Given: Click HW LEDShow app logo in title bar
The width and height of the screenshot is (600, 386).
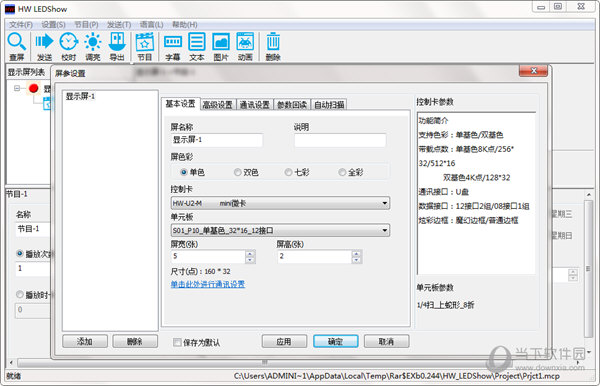Looking at the screenshot, I should click(x=10, y=9).
